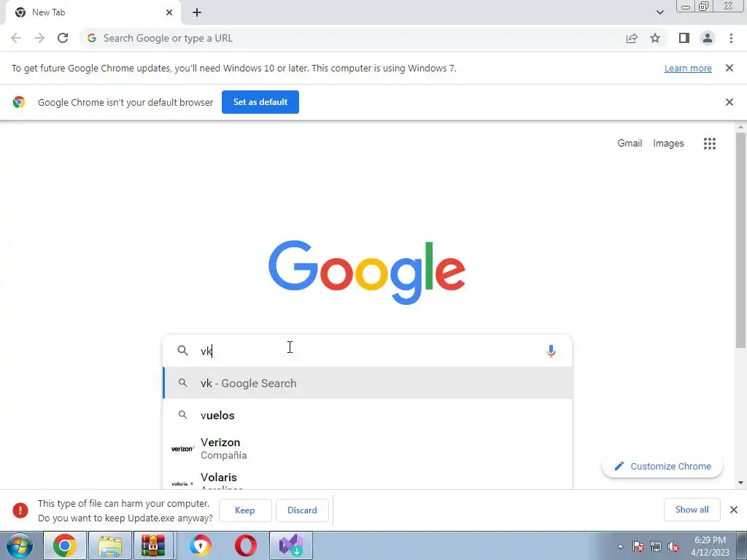Open Google Images link

pos(668,144)
